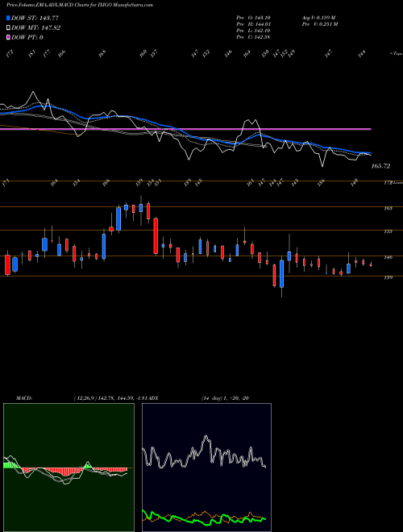This screenshot has width=403, height=532.
Task: Click the 'Pre C: 142.58' close value
Action: pyautogui.click(x=253, y=37)
